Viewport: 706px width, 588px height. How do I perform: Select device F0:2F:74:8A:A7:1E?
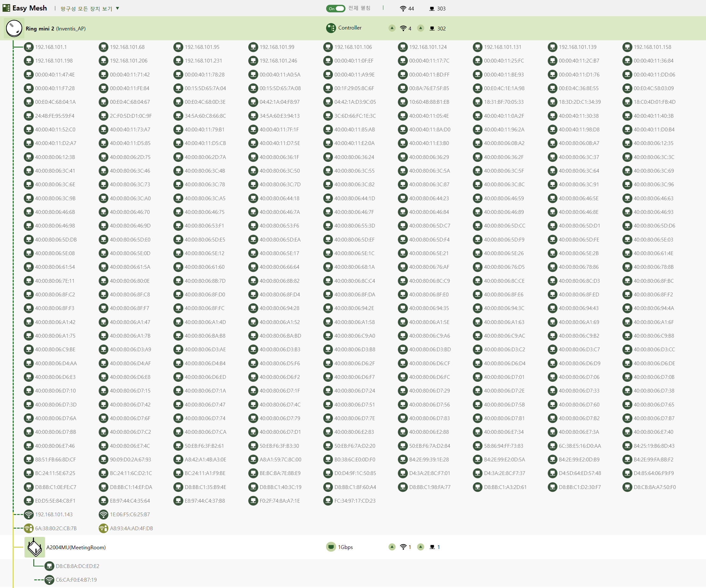[280, 501]
